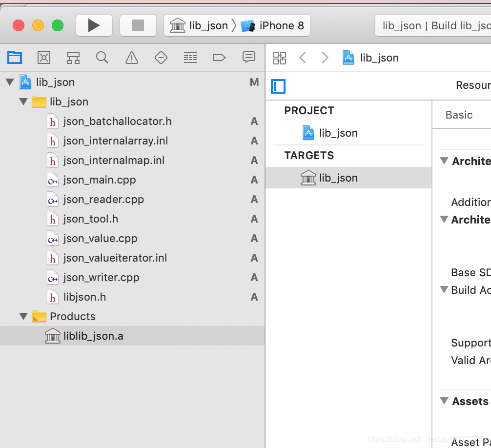This screenshot has width=491, height=448.
Task: Go back in editor history
Action: click(x=303, y=58)
